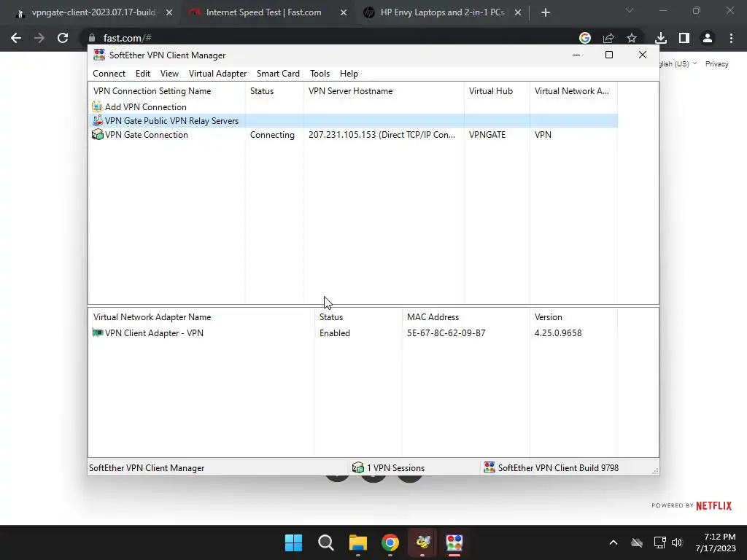
Task: Open the Tools menu
Action: (x=320, y=74)
